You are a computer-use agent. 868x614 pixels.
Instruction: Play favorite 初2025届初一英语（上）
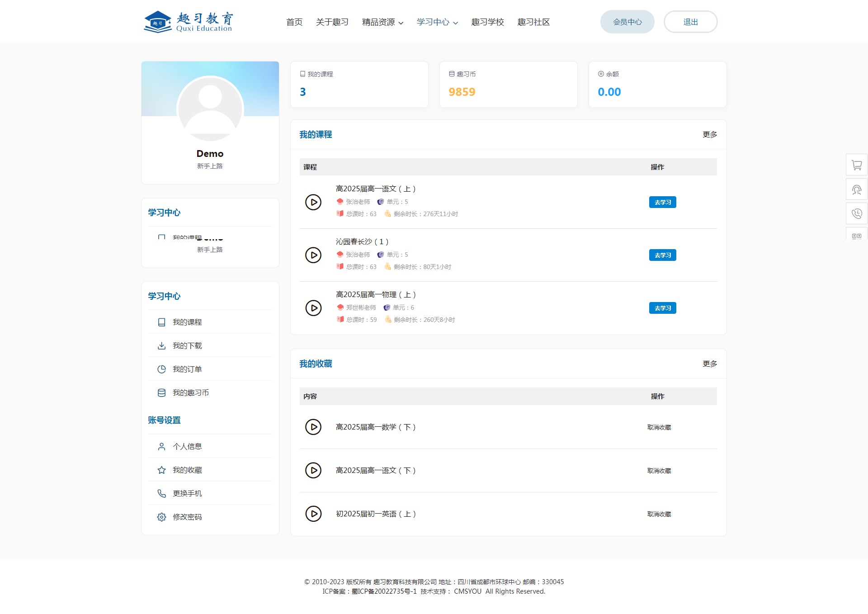tap(313, 514)
